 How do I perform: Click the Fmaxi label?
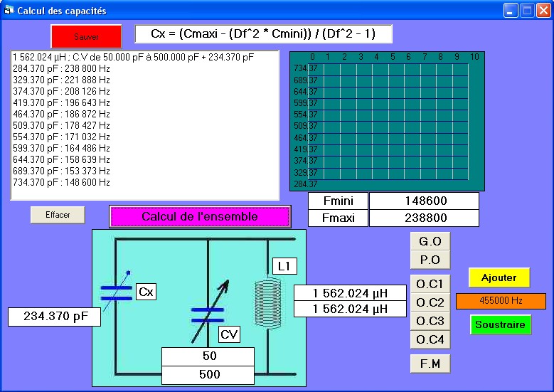338,218
